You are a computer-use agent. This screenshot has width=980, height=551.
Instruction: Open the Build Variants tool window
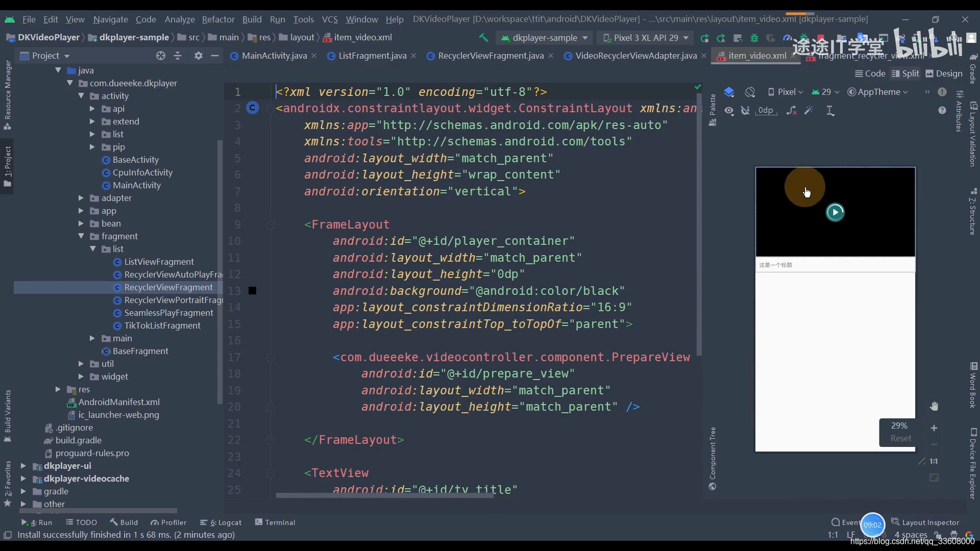(x=8, y=416)
